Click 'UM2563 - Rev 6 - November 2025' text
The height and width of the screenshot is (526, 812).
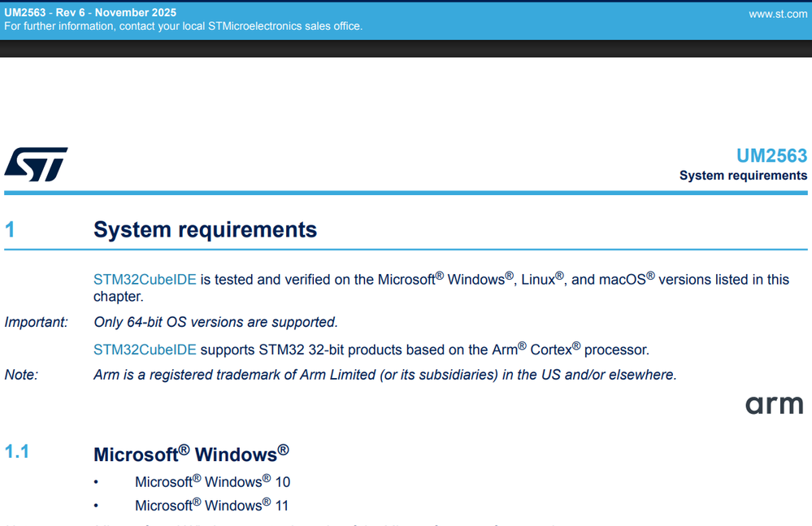(90, 12)
